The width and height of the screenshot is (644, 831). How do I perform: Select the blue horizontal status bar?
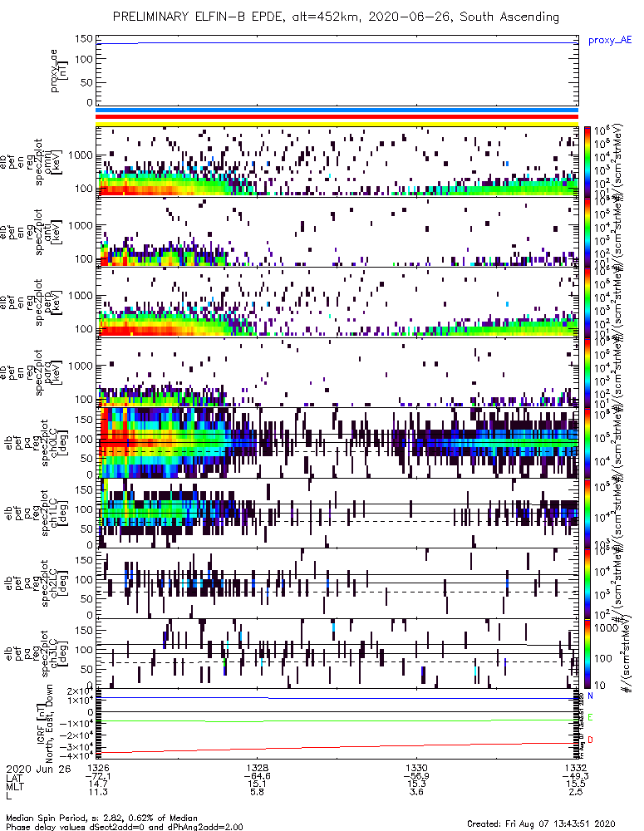(x=337, y=111)
